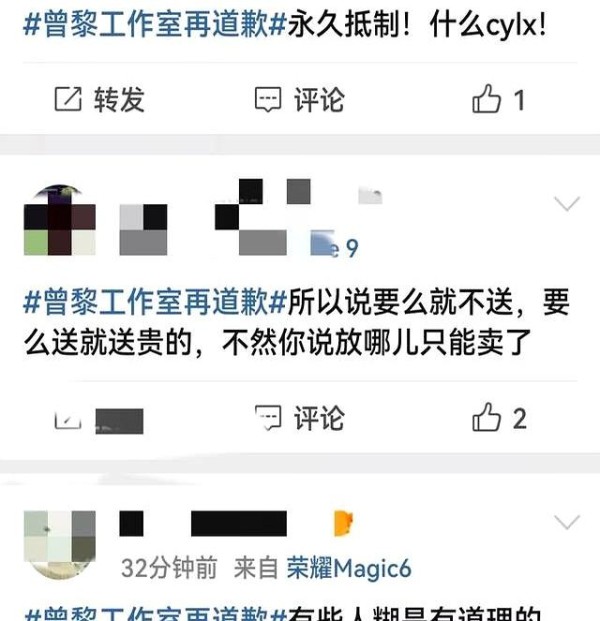Expand the chevron menu of the second post

567,204
